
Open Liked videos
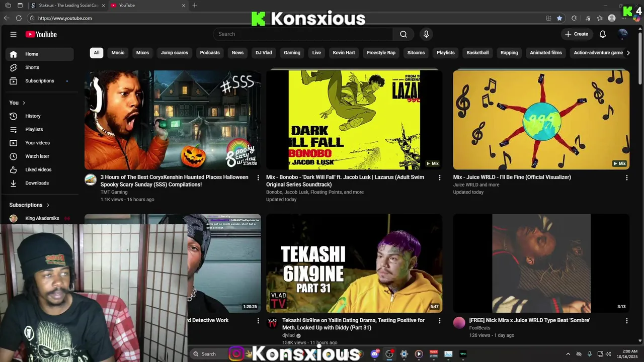click(40, 169)
